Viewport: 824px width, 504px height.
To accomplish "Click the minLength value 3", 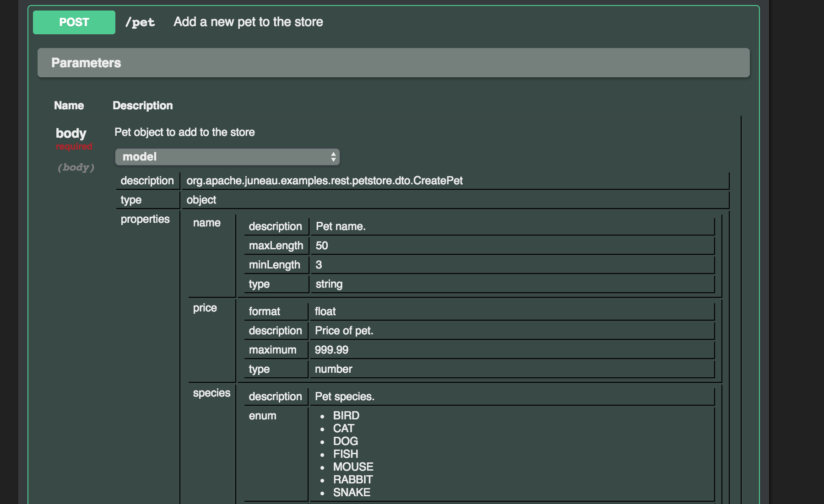I will click(319, 265).
